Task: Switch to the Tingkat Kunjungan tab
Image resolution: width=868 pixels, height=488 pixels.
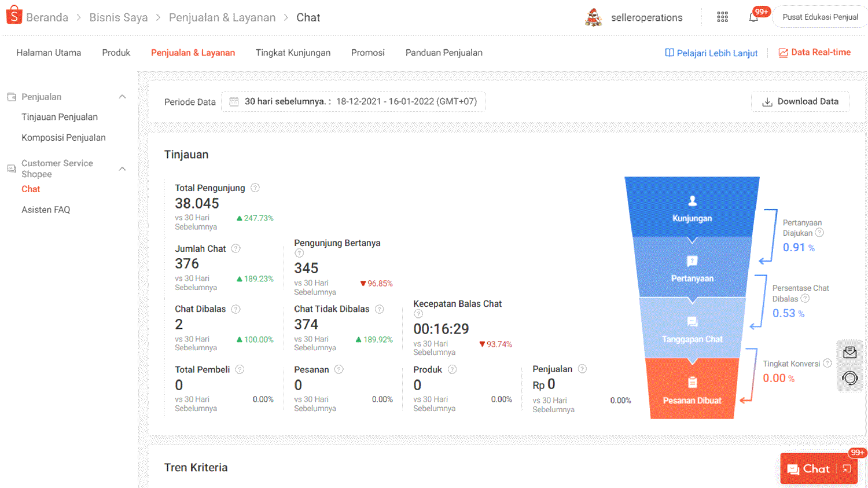Action: 293,53
